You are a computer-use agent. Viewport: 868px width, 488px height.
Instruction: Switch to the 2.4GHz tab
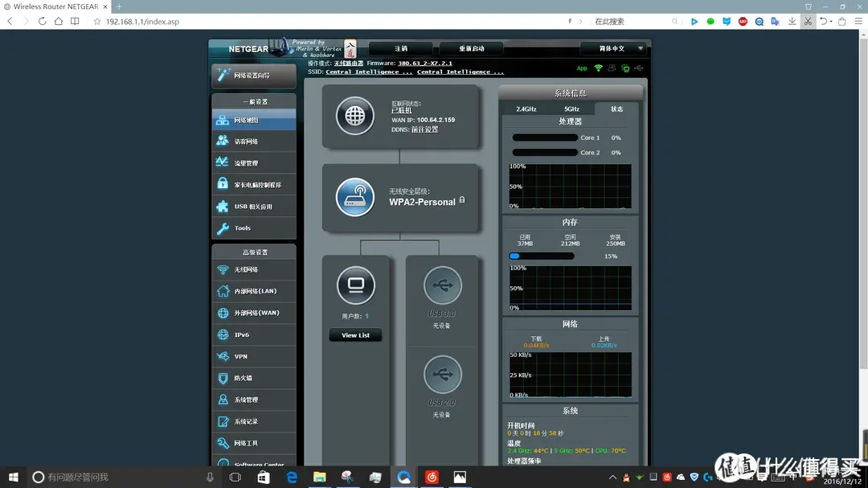[x=526, y=109]
